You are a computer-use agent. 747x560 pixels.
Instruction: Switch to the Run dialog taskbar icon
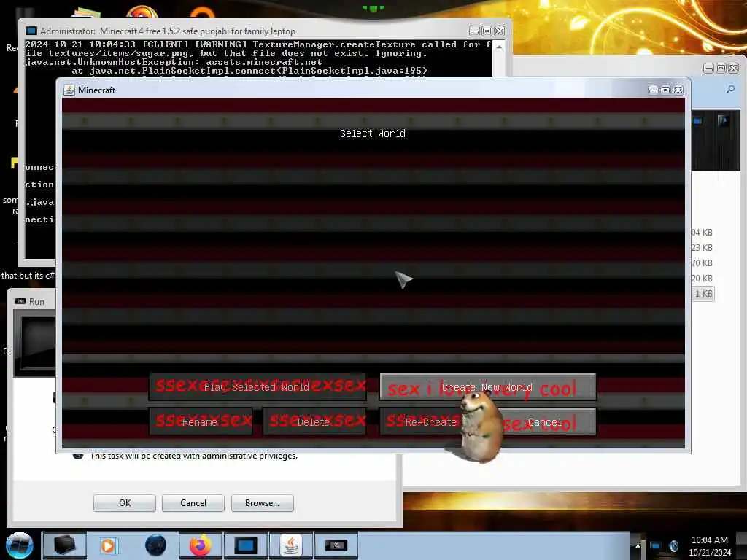coord(336,545)
